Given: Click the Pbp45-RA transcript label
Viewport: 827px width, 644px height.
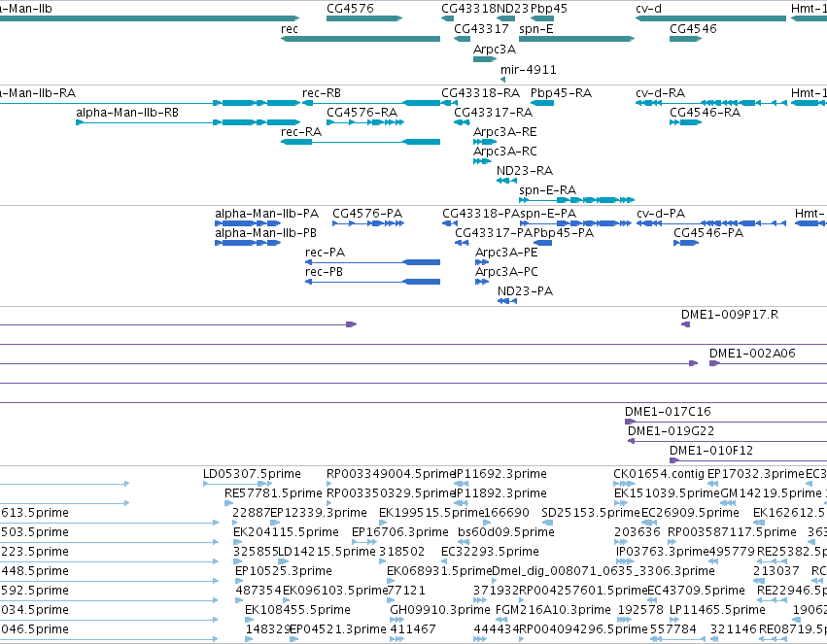Looking at the screenshot, I should tap(561, 93).
